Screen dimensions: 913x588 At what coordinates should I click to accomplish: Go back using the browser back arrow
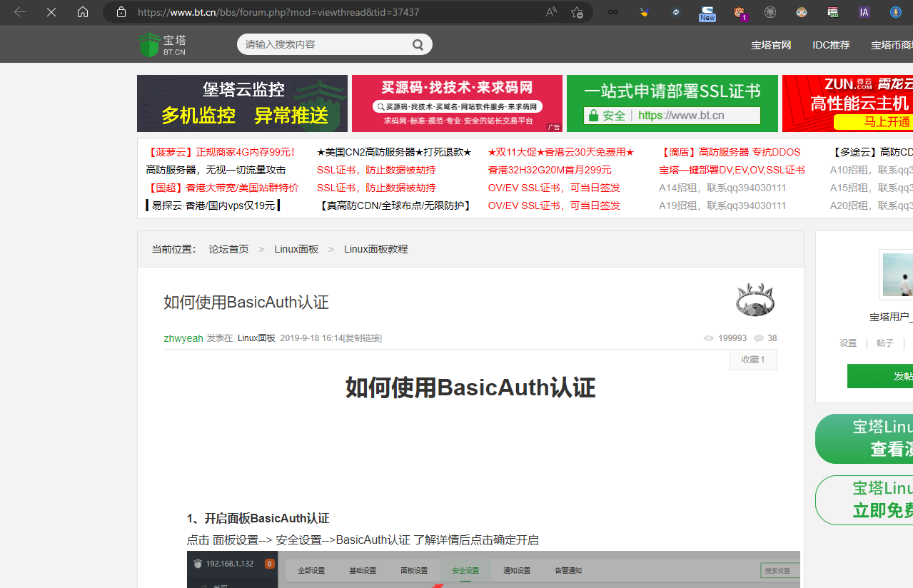(20, 12)
